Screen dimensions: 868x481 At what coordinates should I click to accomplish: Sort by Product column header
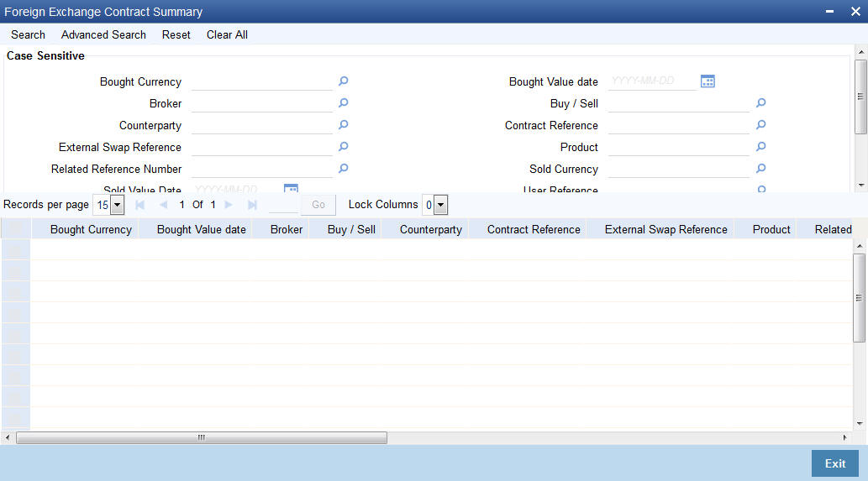click(x=771, y=229)
